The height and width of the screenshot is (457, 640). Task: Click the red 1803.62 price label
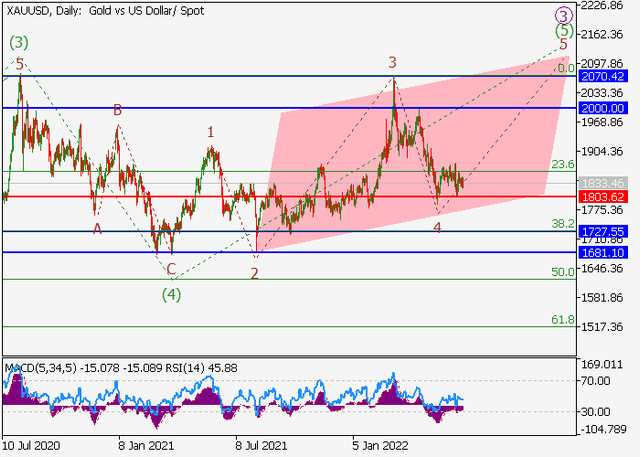coord(602,197)
